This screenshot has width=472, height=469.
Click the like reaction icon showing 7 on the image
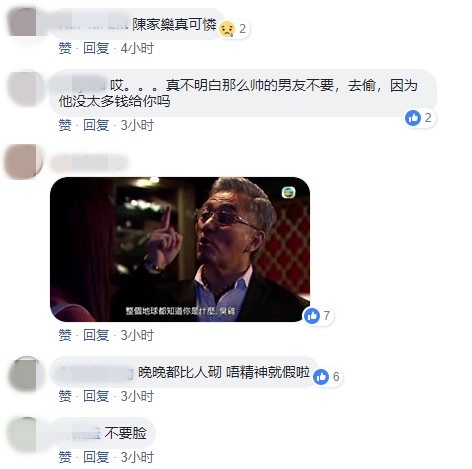coord(312,315)
